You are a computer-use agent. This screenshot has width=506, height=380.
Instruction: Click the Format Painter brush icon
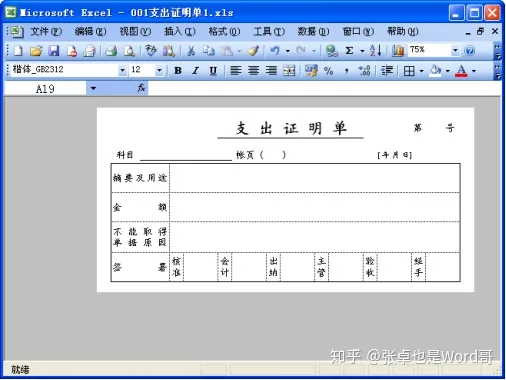253,51
